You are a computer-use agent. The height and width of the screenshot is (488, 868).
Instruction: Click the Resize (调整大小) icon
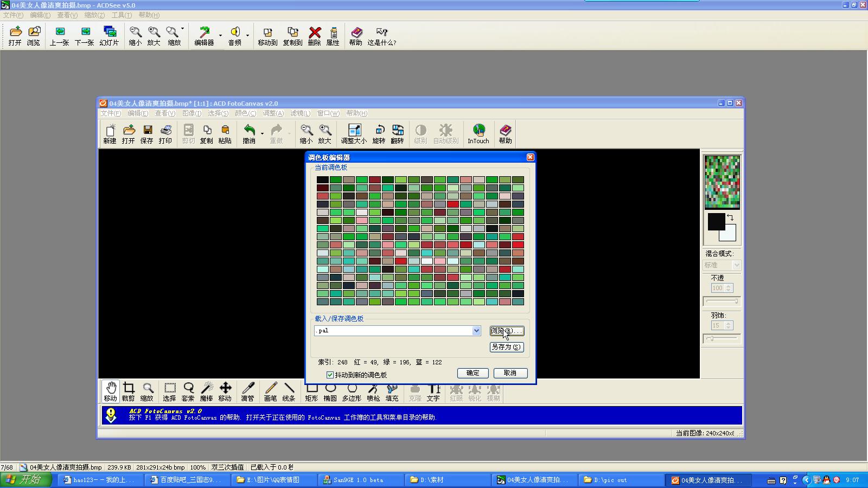[354, 133]
